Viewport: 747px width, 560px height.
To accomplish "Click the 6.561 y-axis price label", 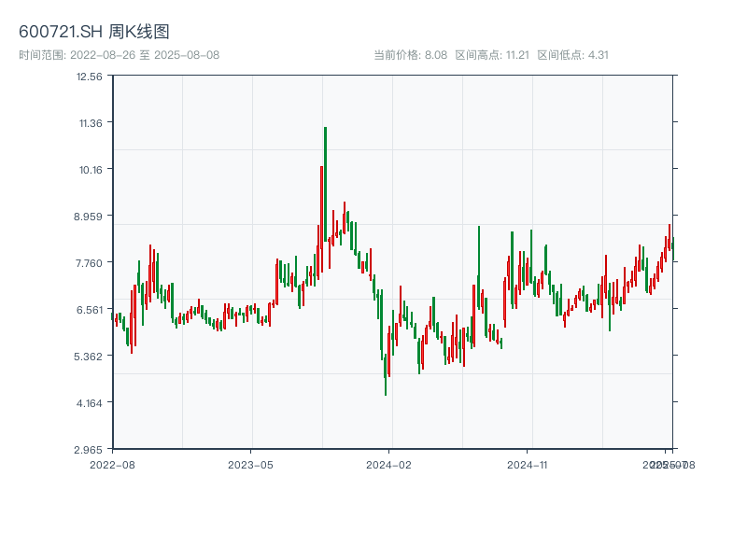I will [90, 310].
